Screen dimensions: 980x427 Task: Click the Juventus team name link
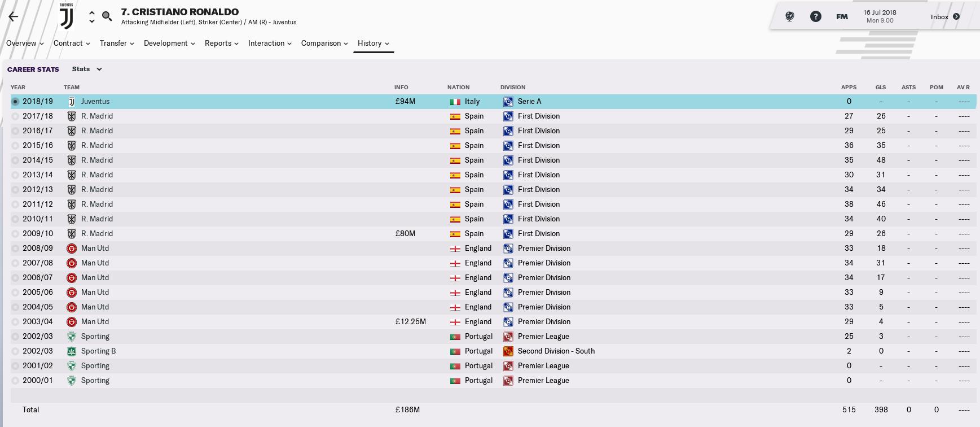[x=95, y=102]
